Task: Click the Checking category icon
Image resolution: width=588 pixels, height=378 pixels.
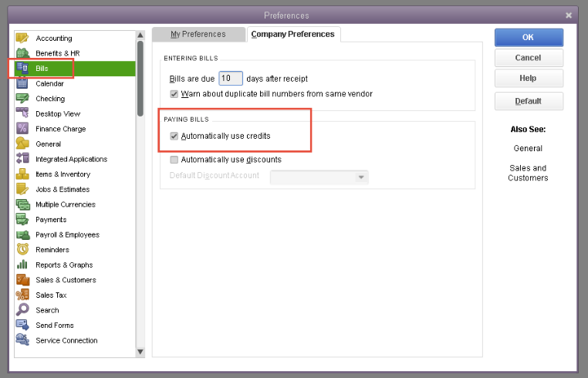Action: point(22,99)
